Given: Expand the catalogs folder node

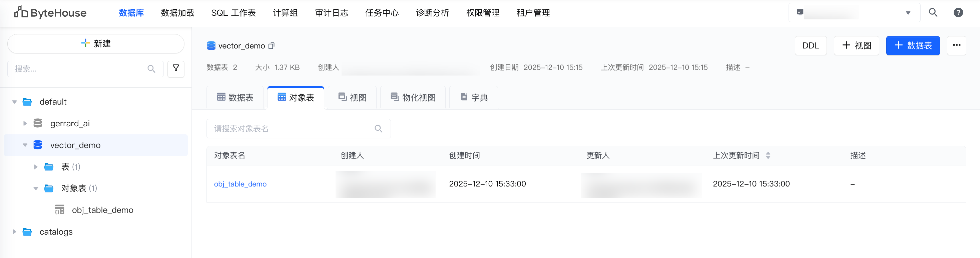Looking at the screenshot, I should pos(14,232).
